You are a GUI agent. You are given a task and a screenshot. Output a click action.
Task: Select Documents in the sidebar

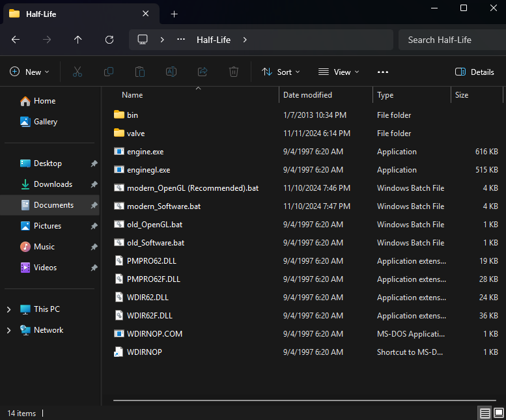[x=53, y=205]
